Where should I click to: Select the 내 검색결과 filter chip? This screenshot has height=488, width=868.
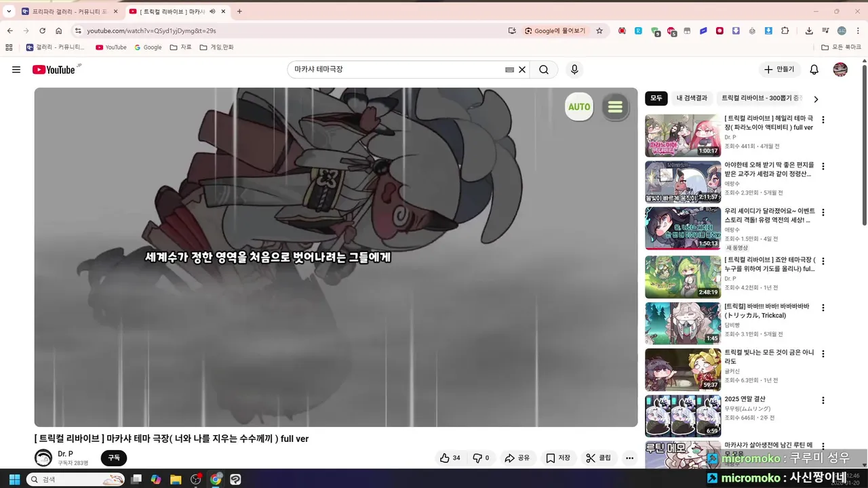(692, 98)
